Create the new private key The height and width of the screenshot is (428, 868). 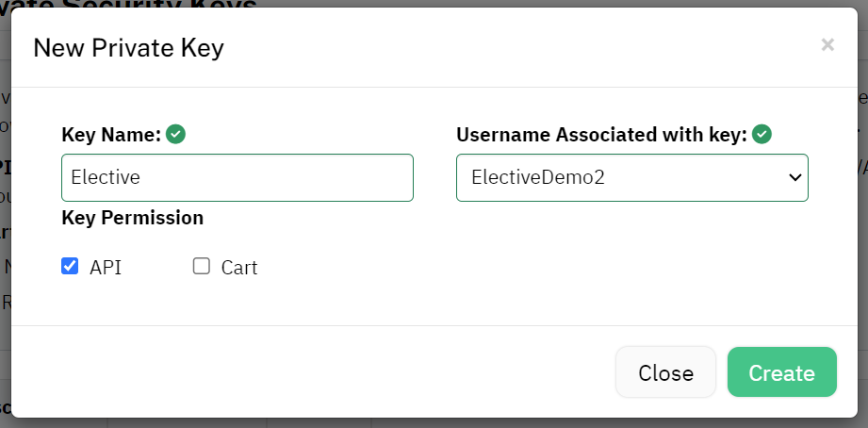pos(781,372)
